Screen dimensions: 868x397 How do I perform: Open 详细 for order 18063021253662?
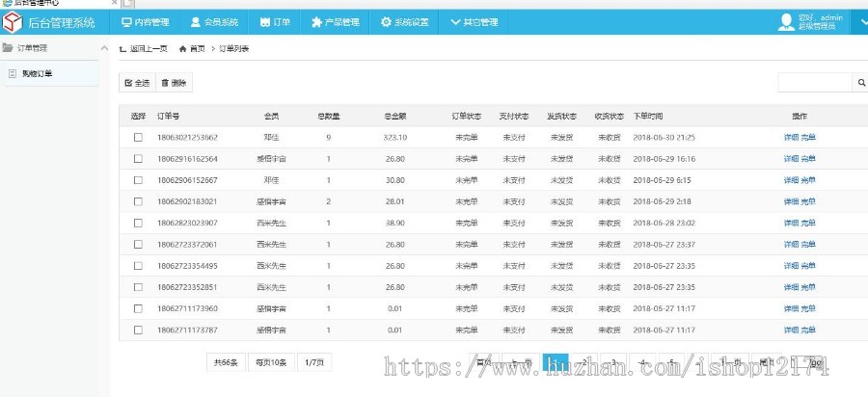[x=791, y=137]
